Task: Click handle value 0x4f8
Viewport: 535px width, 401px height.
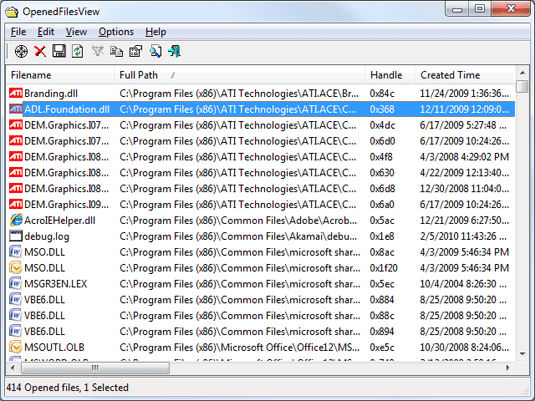Action: [381, 157]
